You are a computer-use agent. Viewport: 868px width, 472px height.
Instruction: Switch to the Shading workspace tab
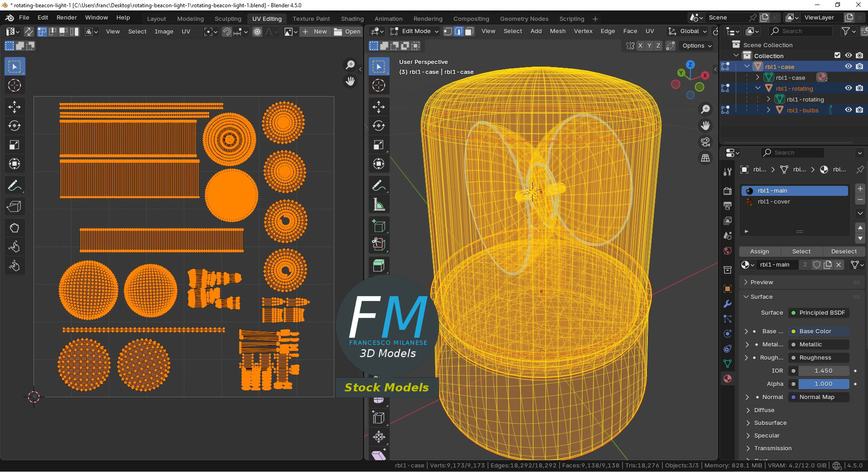352,19
